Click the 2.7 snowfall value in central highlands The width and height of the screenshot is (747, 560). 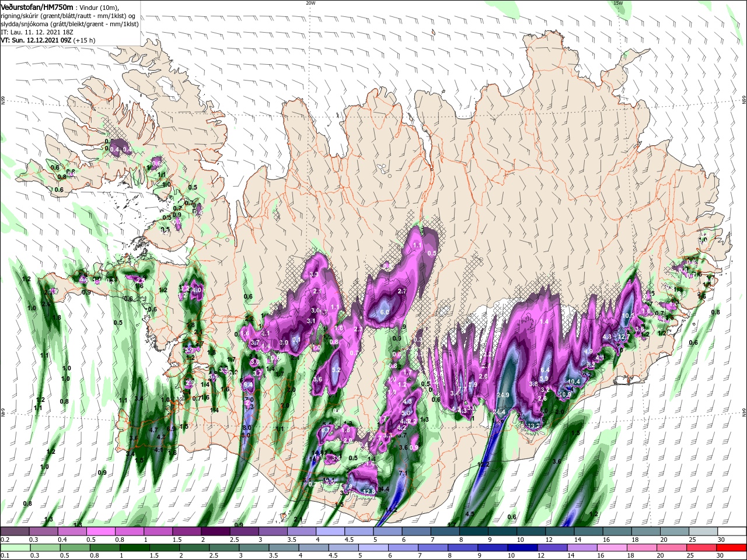pos(402,291)
